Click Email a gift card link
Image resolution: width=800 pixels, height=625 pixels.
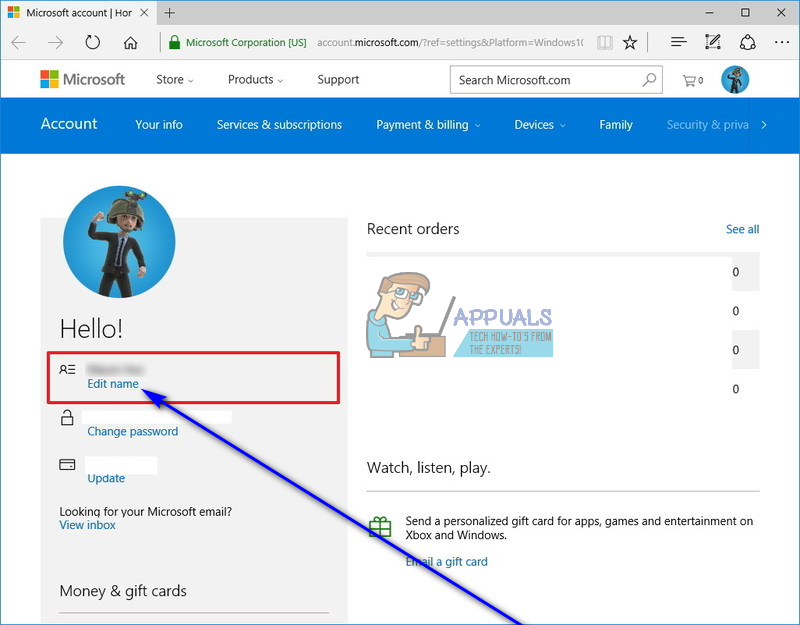tap(446, 562)
